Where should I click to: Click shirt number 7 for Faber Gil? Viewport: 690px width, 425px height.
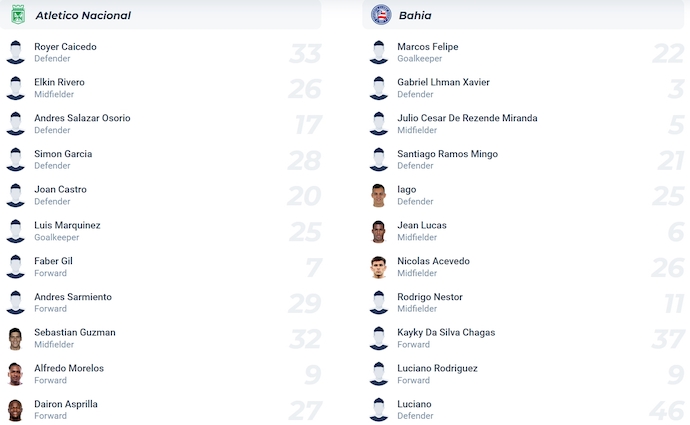coord(314,267)
